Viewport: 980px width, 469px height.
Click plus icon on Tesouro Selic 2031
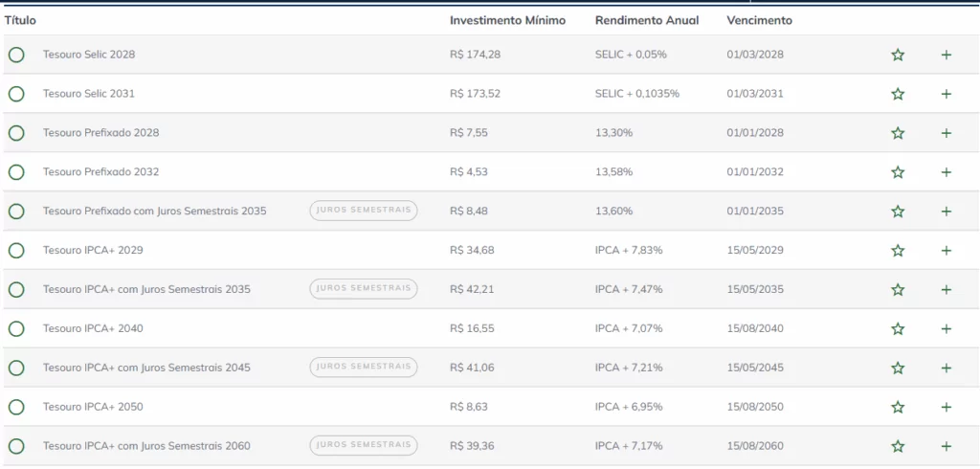947,94
